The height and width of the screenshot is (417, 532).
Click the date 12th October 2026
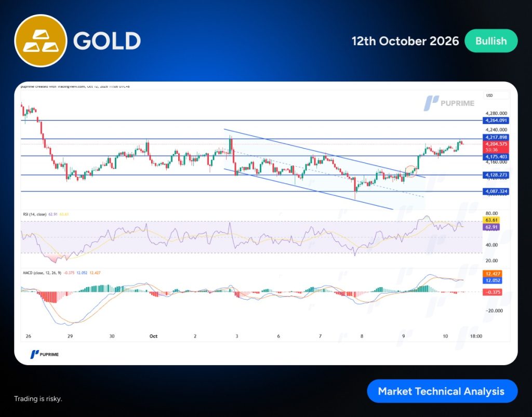(405, 41)
